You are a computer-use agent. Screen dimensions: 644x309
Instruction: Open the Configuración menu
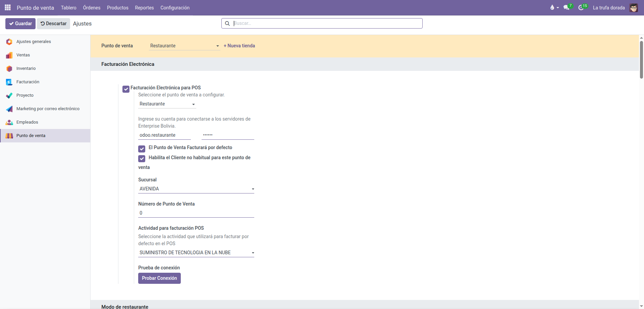click(x=175, y=8)
